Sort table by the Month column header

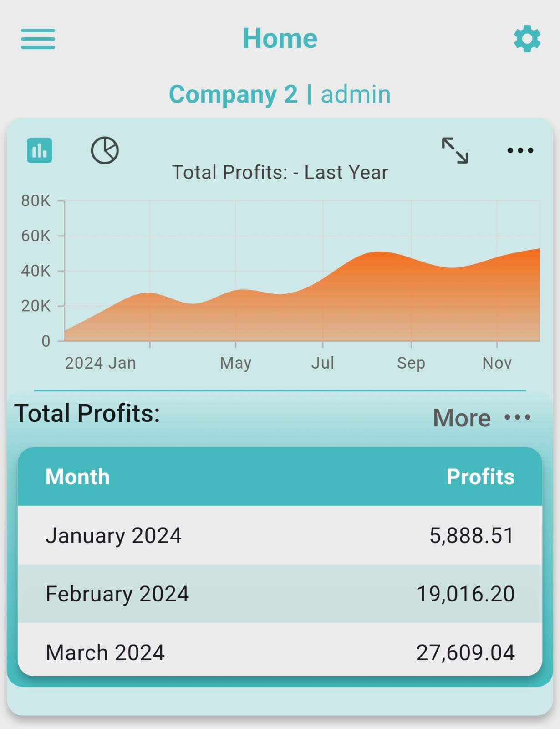tap(77, 477)
